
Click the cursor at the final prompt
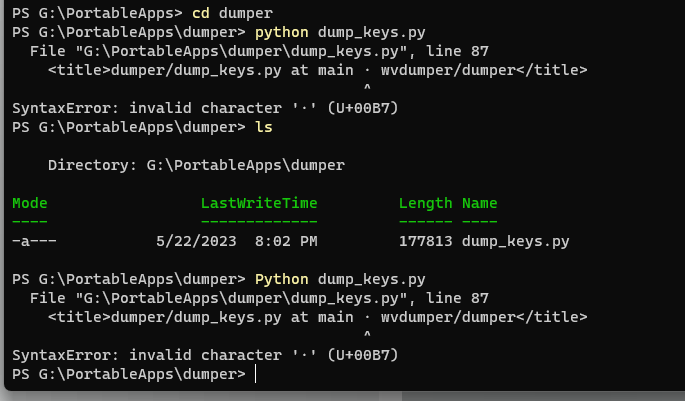click(x=256, y=374)
